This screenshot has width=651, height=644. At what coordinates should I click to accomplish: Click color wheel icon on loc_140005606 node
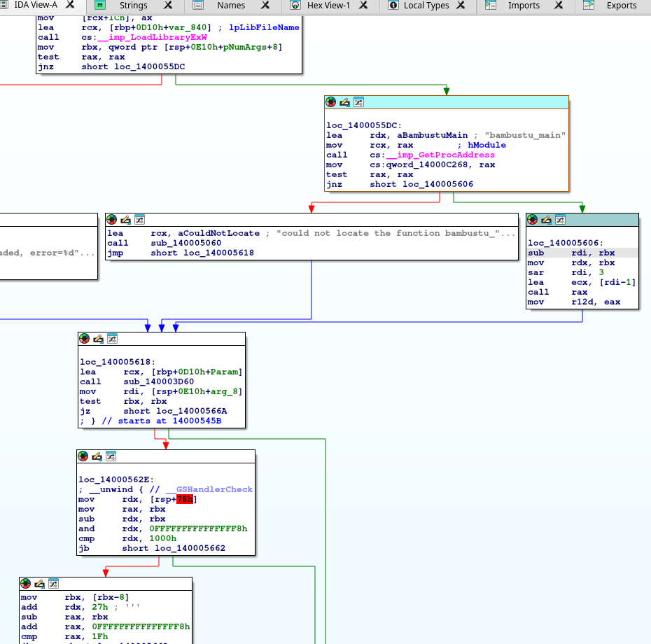click(533, 220)
